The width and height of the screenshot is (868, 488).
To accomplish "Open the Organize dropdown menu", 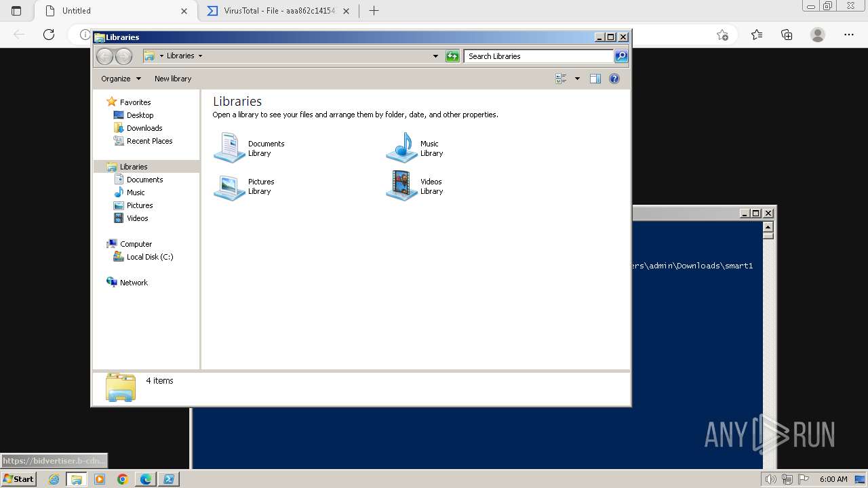I will (121, 79).
